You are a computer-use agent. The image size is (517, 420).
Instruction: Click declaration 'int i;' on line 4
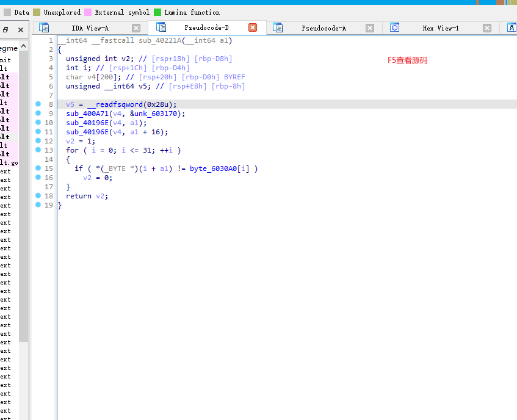pos(79,68)
